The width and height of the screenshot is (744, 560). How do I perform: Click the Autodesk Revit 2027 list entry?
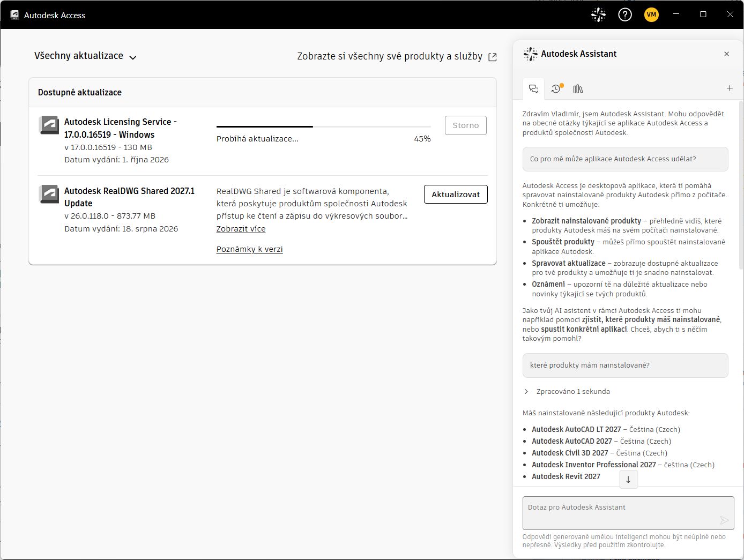(566, 476)
